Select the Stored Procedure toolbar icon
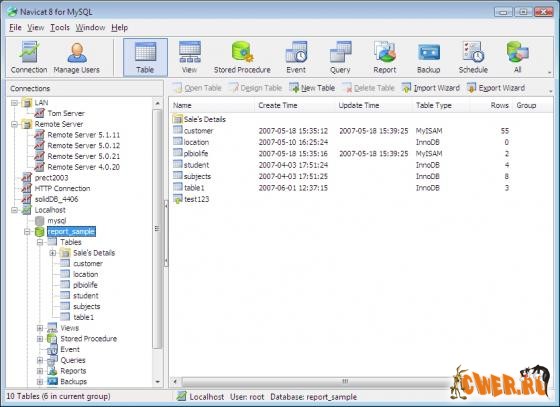The image size is (560, 407). click(242, 57)
